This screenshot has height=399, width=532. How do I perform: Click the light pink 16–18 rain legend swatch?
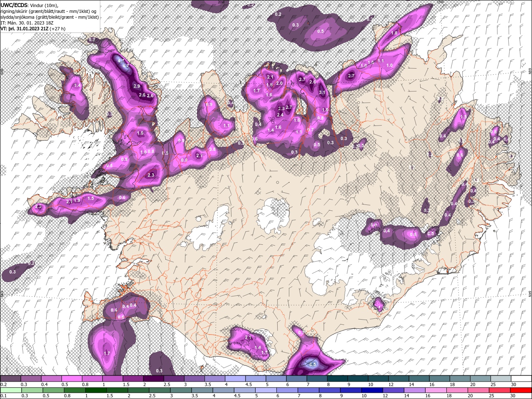pos(436,390)
